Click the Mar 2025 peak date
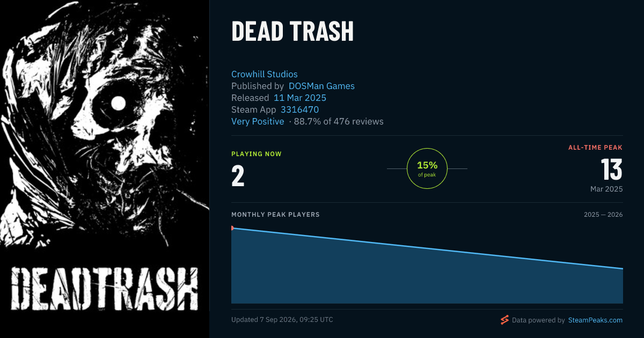 point(606,189)
